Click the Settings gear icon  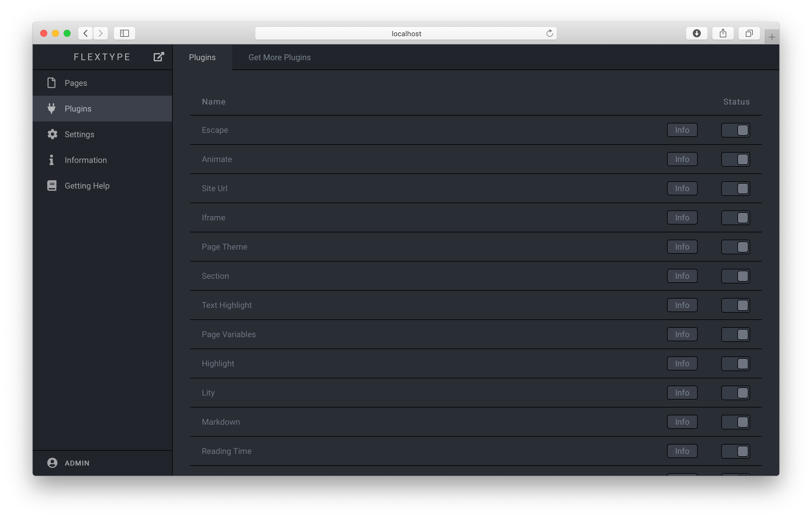52,134
